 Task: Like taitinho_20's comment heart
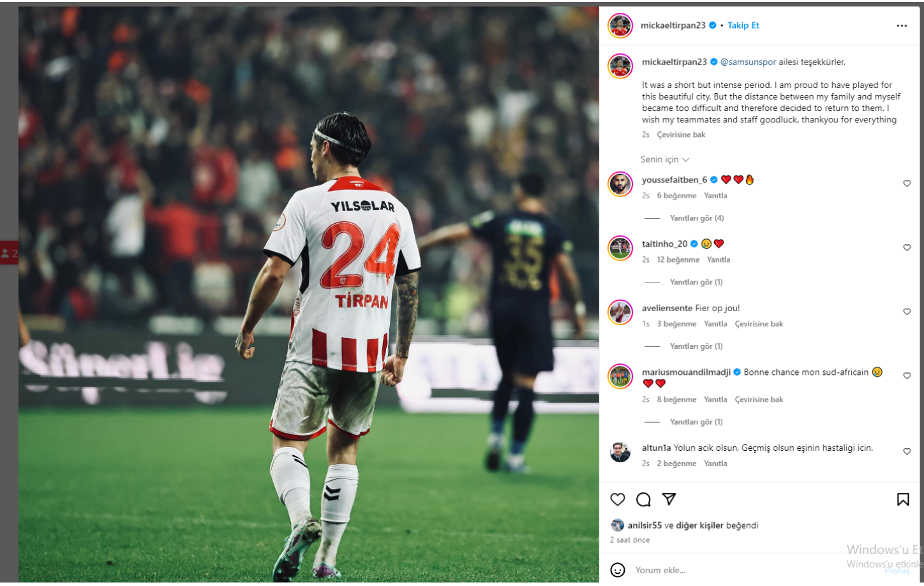point(907,247)
